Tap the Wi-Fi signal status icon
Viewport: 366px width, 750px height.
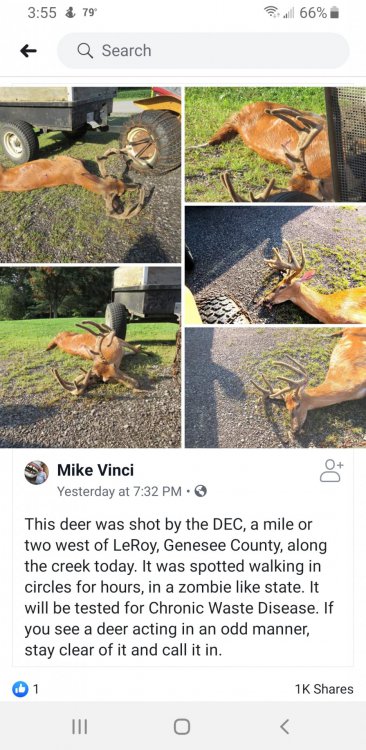pyautogui.click(x=276, y=13)
